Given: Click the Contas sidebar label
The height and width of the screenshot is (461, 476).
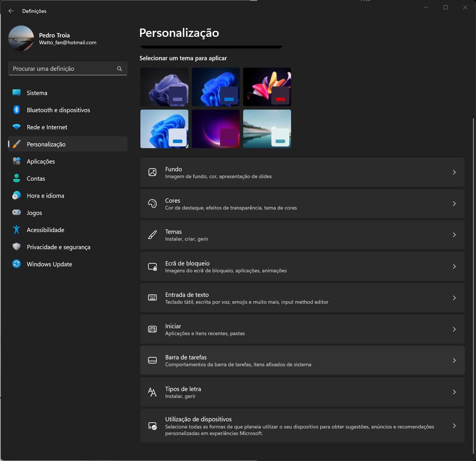Looking at the screenshot, I should coord(36,178).
